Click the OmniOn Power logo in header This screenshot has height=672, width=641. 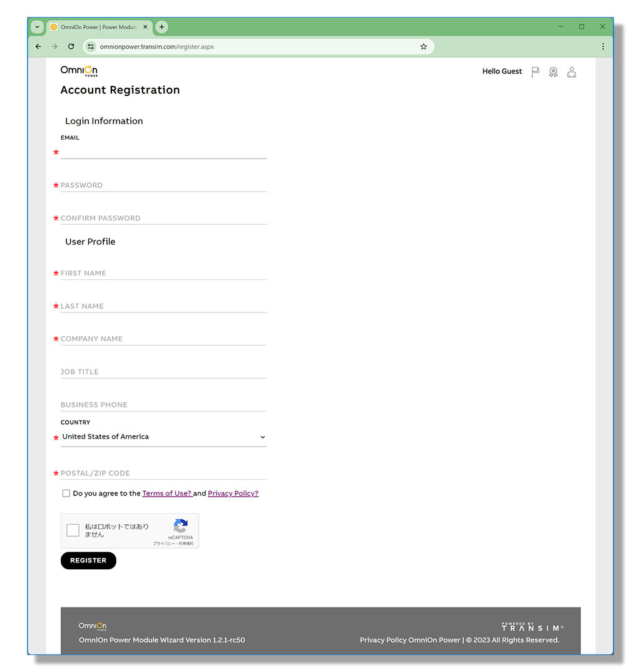79,71
